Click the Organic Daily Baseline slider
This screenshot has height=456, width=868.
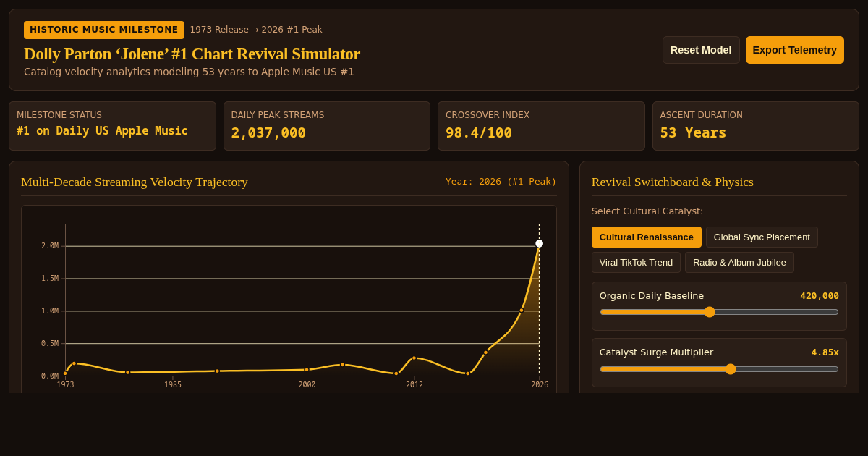(719, 312)
